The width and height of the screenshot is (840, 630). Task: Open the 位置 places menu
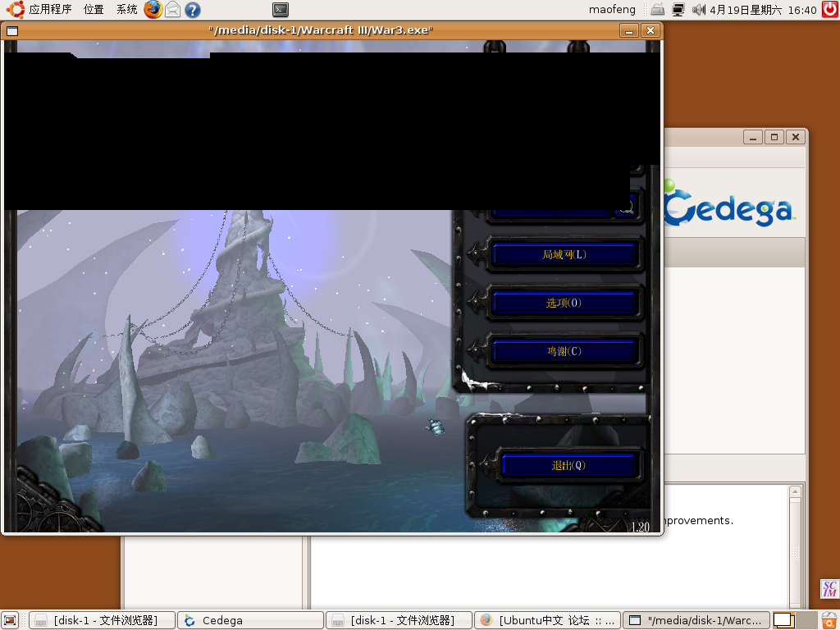click(x=94, y=9)
